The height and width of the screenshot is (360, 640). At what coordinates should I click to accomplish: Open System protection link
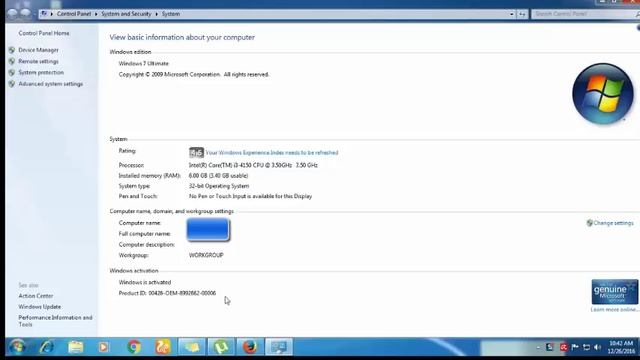coord(41,72)
